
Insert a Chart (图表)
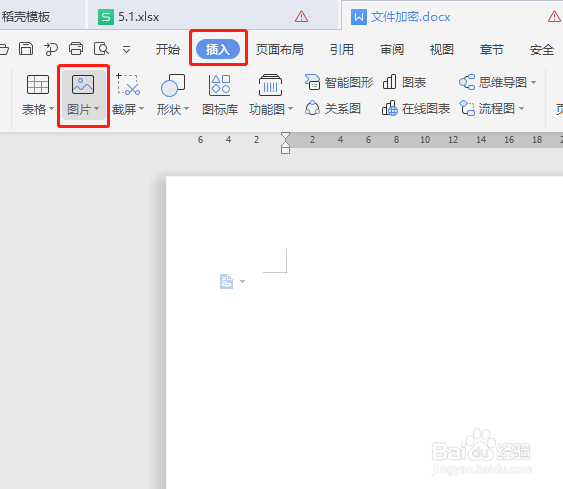(404, 82)
